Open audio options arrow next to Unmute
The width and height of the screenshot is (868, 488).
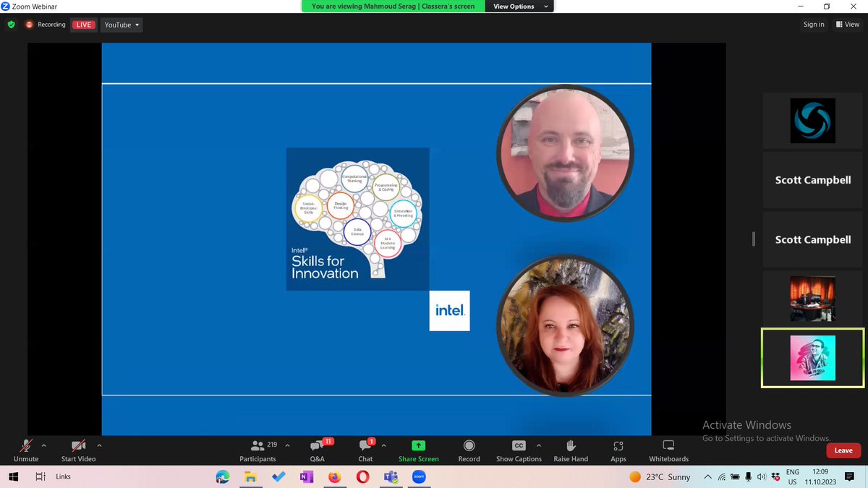coord(44,445)
